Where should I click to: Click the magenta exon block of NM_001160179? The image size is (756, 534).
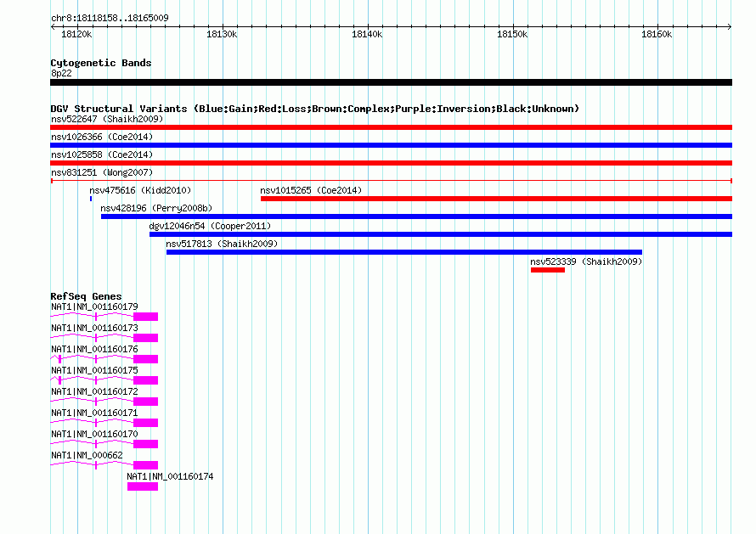coord(145,317)
